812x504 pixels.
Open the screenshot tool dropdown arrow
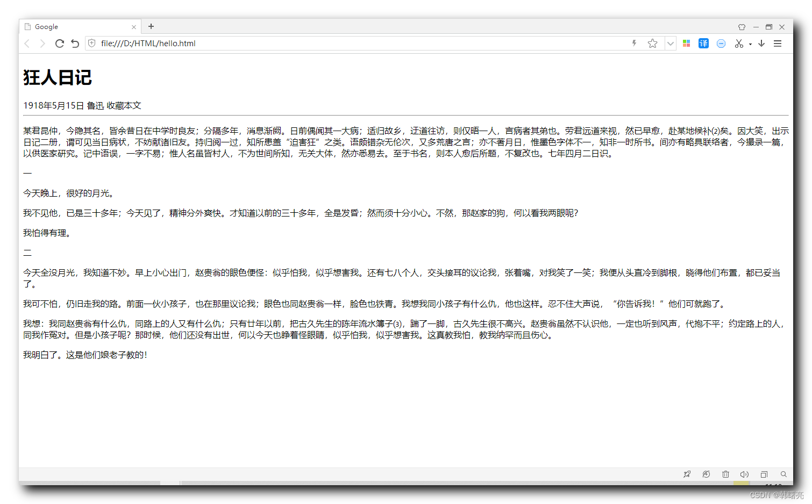(x=750, y=44)
